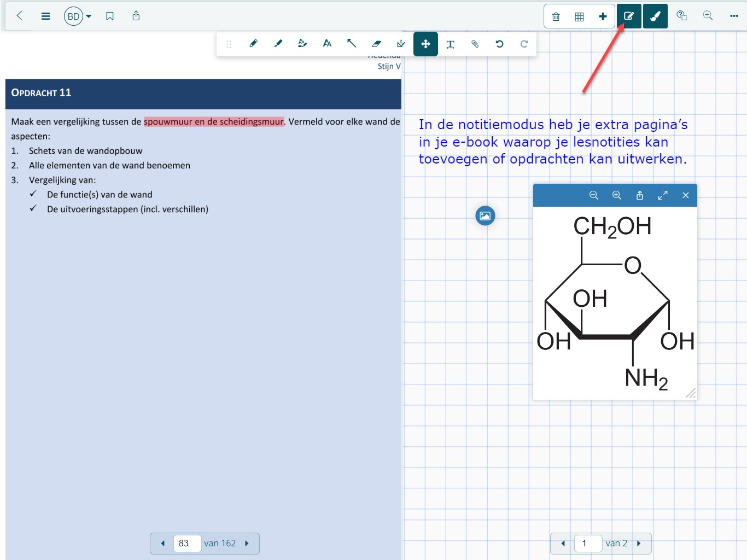This screenshot has height=560, width=747.
Task: Click the molecule structure image
Action: point(615,303)
